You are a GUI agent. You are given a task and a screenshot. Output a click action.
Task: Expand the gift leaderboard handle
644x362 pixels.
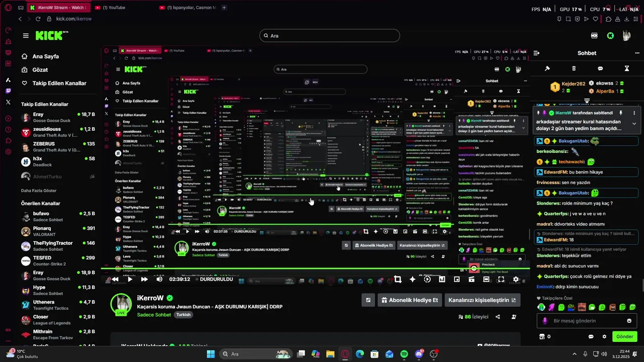point(587,101)
